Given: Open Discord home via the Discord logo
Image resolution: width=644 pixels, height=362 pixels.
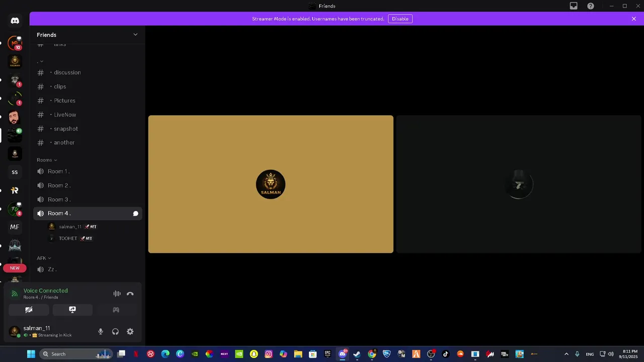Looking at the screenshot, I should (x=15, y=21).
